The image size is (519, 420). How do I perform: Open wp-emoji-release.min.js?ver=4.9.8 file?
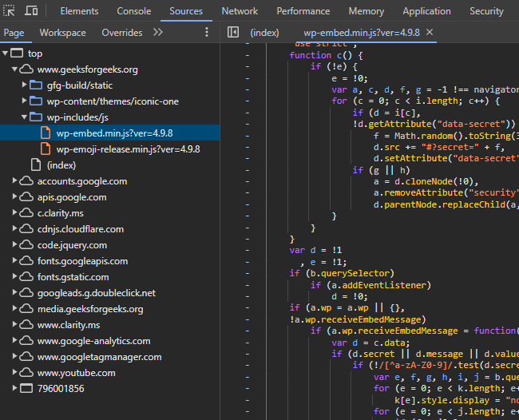click(128, 149)
